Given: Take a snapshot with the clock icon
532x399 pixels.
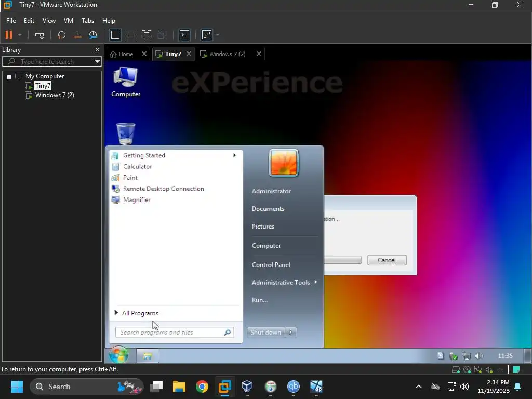Looking at the screenshot, I should tap(61, 35).
